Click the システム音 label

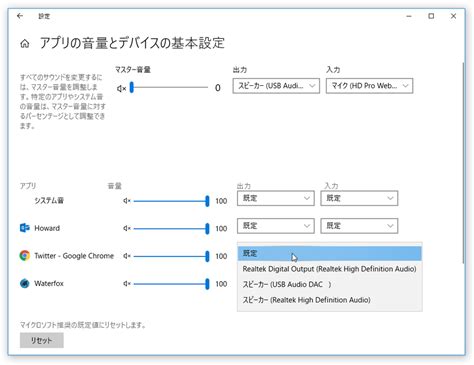click(x=49, y=200)
